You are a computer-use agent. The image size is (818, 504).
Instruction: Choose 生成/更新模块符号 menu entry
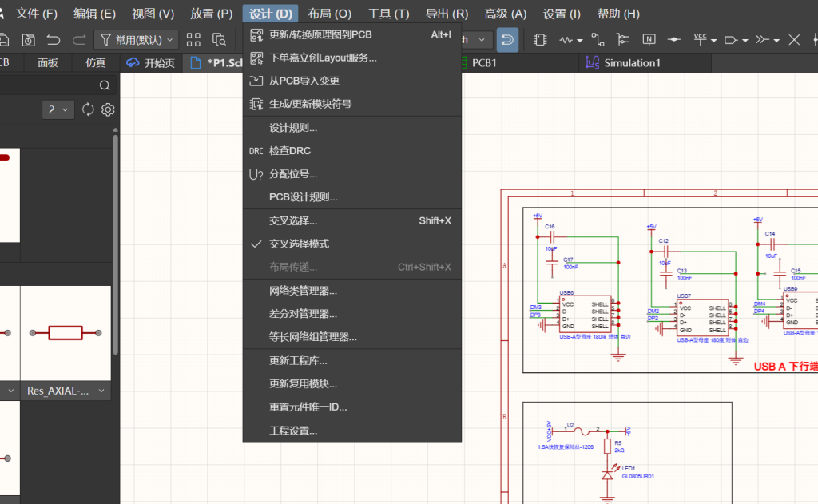pos(352,103)
